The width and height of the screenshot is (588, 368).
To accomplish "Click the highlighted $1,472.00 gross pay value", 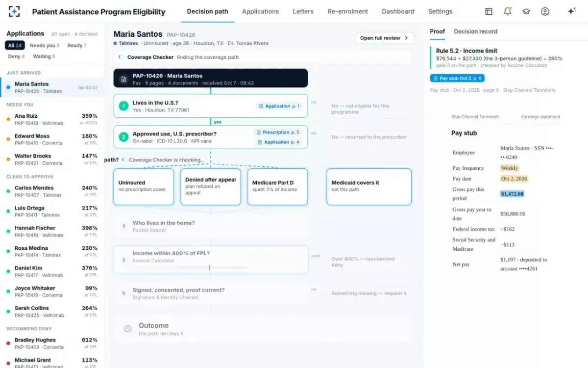I will tap(512, 194).
